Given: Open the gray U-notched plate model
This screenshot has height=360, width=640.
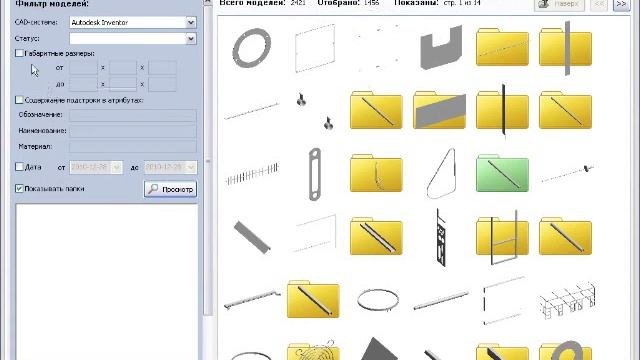Looking at the screenshot, I should 441,47.
